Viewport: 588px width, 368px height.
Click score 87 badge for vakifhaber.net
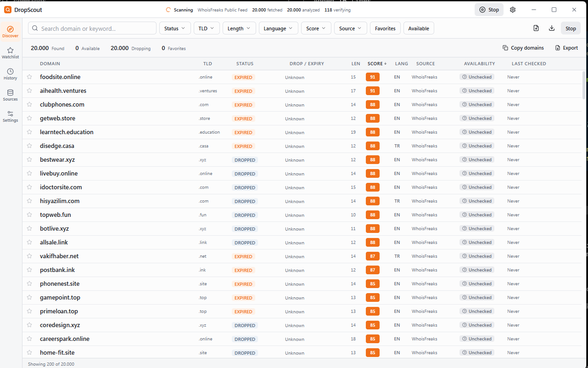[x=373, y=256]
